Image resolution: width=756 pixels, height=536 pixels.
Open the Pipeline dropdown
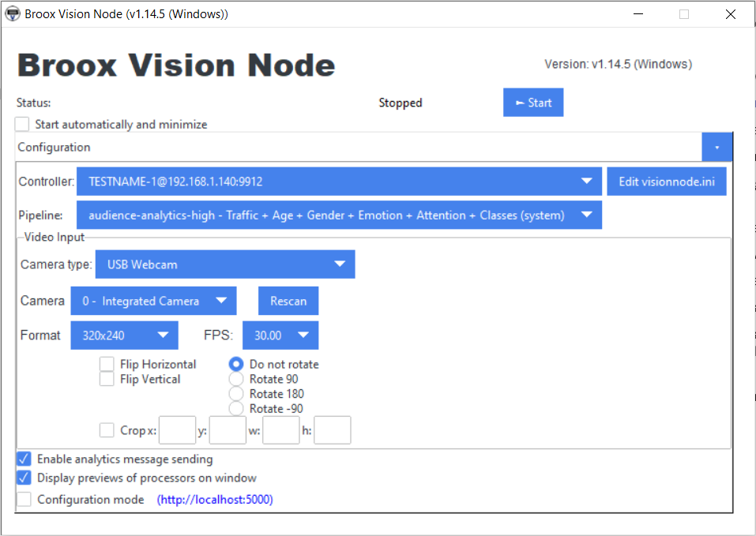(x=339, y=216)
